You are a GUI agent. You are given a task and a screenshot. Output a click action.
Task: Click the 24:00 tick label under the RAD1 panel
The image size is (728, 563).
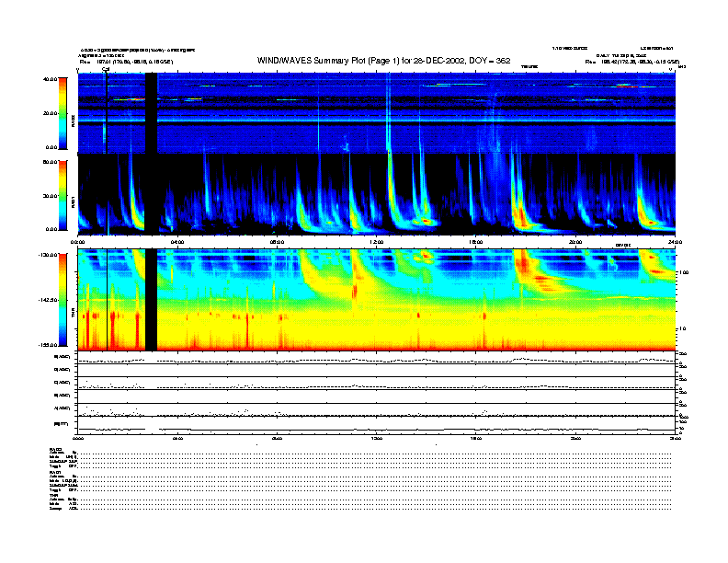[x=675, y=242]
